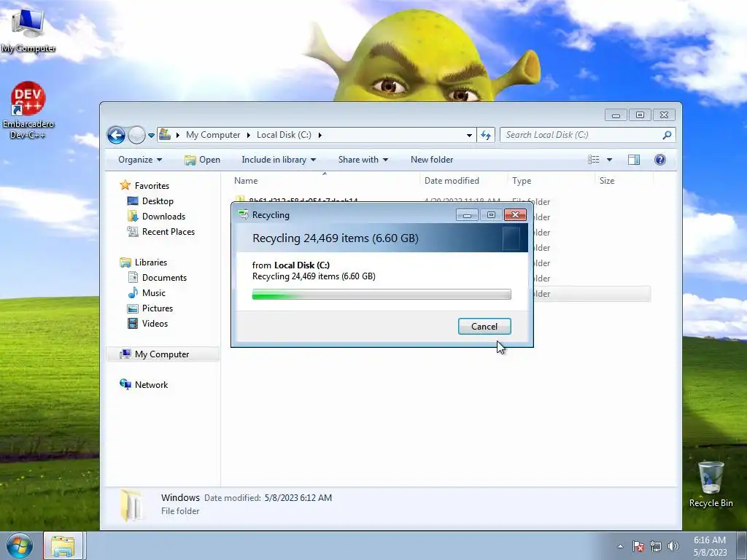The width and height of the screenshot is (747, 560).
Task: Cancel the Recycling operation
Action: [484, 326]
